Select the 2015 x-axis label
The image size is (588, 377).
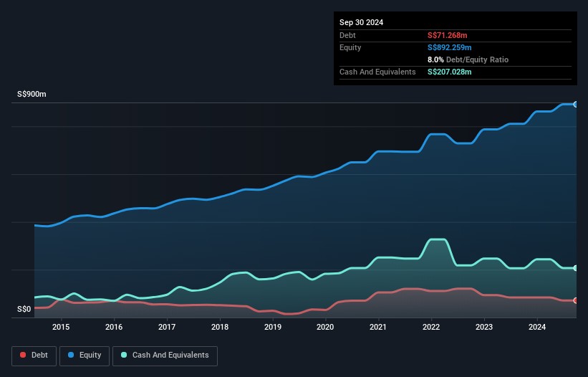point(61,328)
